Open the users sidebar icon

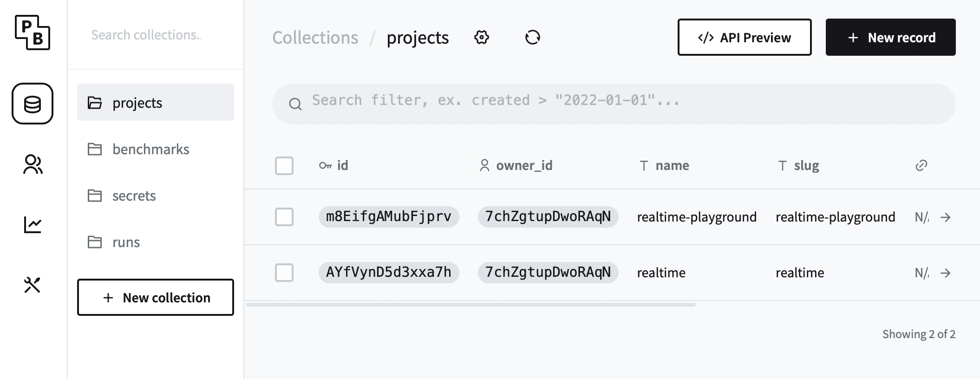click(x=33, y=164)
